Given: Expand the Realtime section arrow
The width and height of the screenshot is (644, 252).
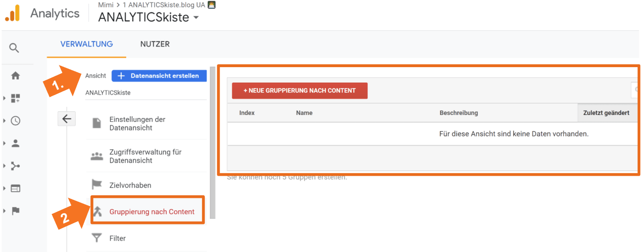Looking at the screenshot, I should pos(4,120).
